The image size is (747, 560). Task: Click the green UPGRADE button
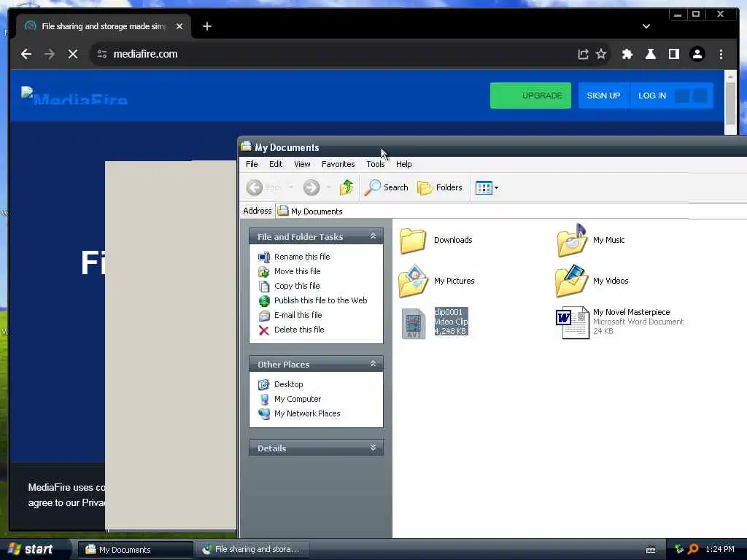click(x=530, y=96)
